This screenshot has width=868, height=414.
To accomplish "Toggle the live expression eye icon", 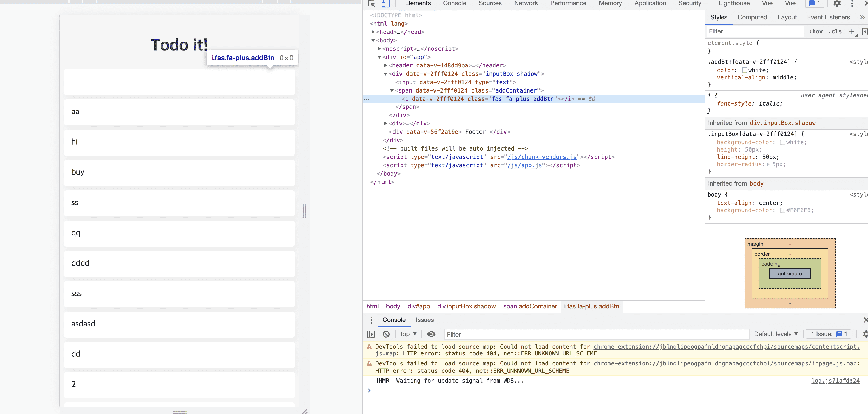I will point(431,334).
